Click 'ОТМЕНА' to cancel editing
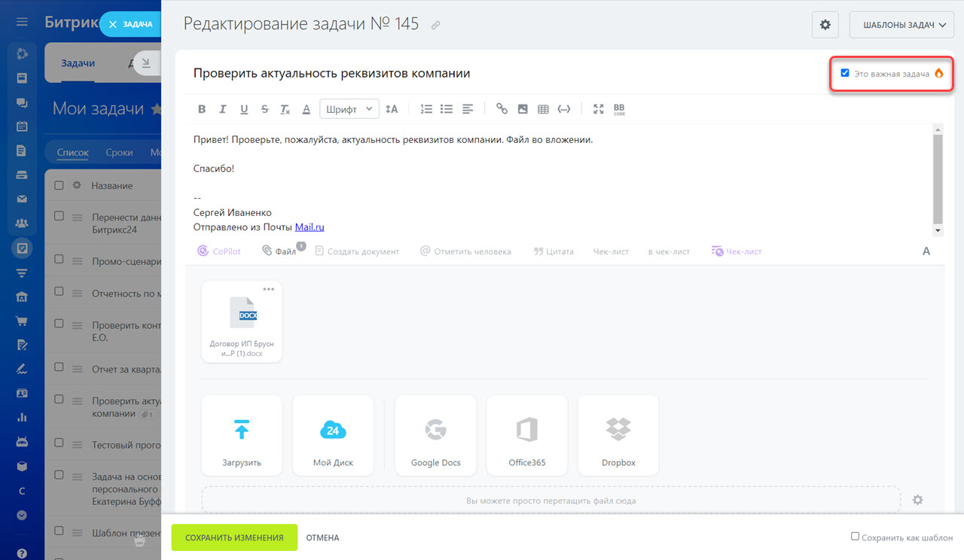The height and width of the screenshot is (560, 964). 322,537
